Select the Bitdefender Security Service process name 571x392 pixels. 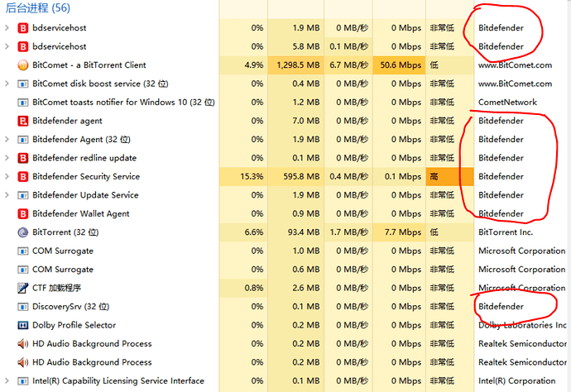pyautogui.click(x=86, y=176)
